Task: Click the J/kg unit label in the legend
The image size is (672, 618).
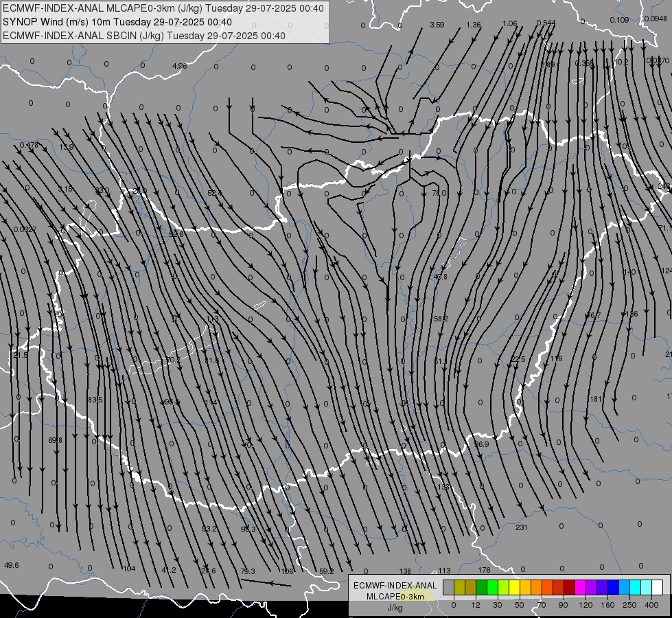Action: point(395,608)
